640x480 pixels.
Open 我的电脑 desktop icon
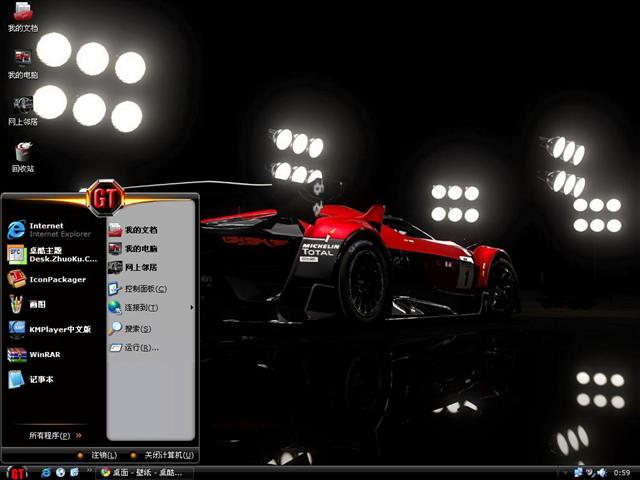23,64
